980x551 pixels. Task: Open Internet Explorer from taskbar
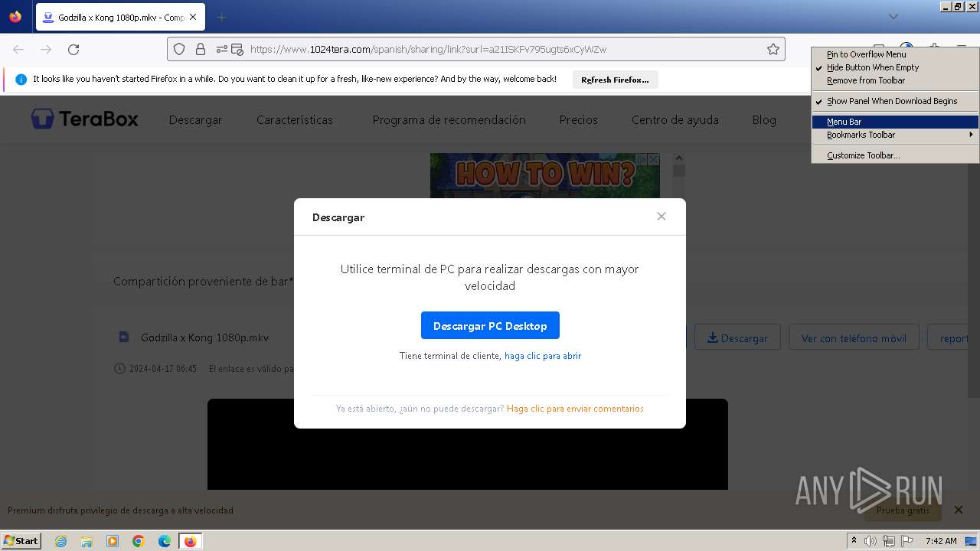coord(61,541)
